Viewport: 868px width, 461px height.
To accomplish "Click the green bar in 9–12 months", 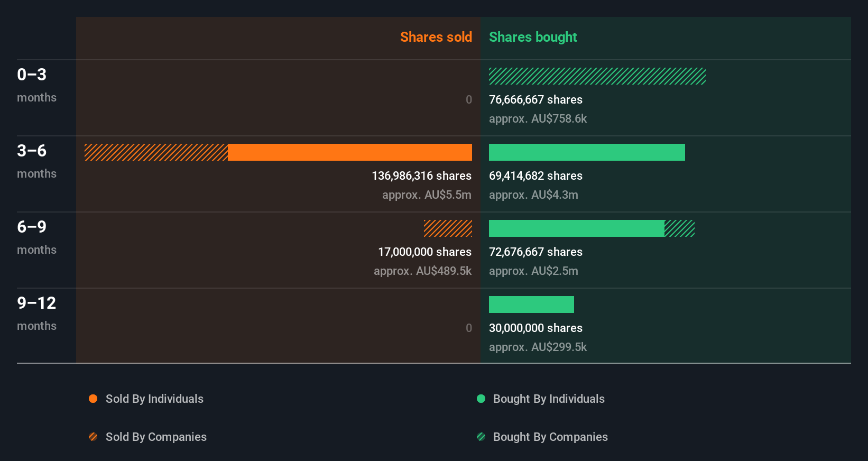I will [x=531, y=305].
